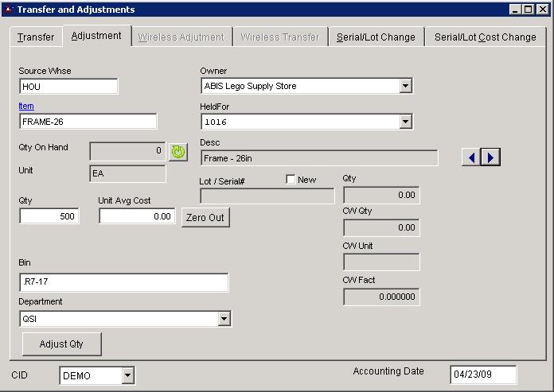This screenshot has height=392, width=554.
Task: Open the Serial/Lot Change tab
Action: pyautogui.click(x=376, y=37)
